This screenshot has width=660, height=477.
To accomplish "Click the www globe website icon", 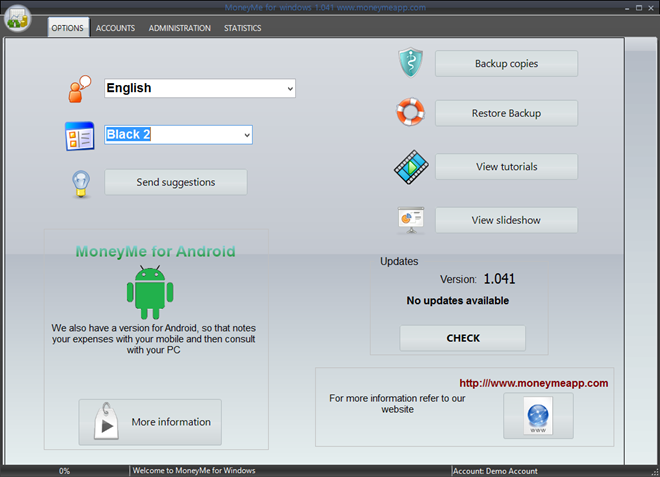I will 538,416.
